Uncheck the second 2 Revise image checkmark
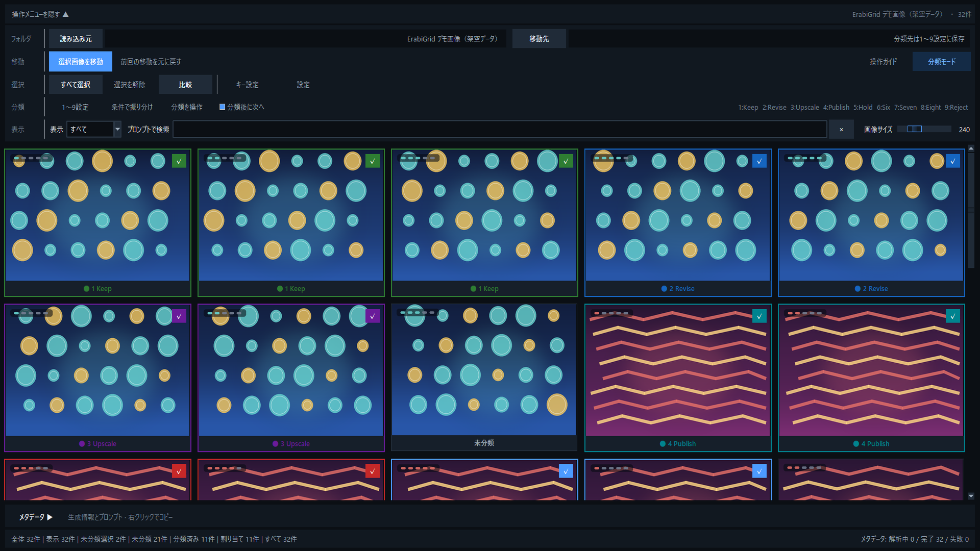The image size is (980, 551). click(x=953, y=161)
